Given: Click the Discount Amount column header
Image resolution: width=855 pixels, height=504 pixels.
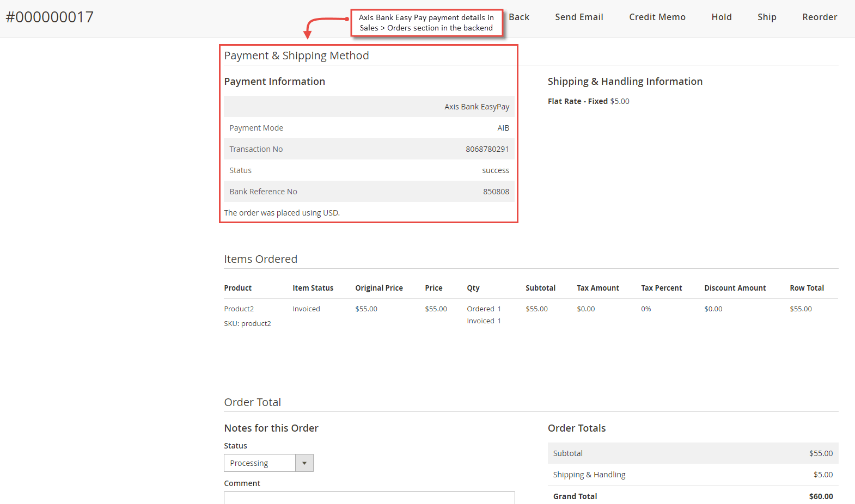Looking at the screenshot, I should (x=735, y=288).
